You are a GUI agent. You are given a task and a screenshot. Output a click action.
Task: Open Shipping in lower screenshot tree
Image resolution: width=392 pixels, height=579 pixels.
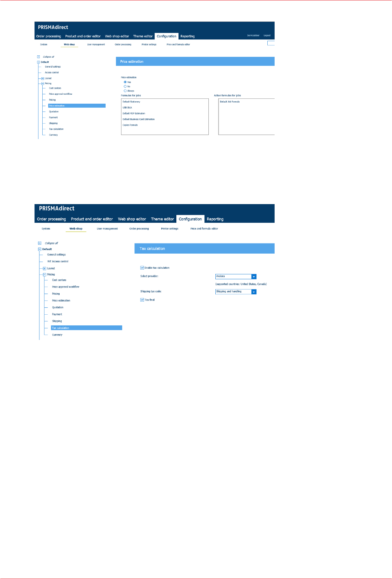[x=57, y=321]
